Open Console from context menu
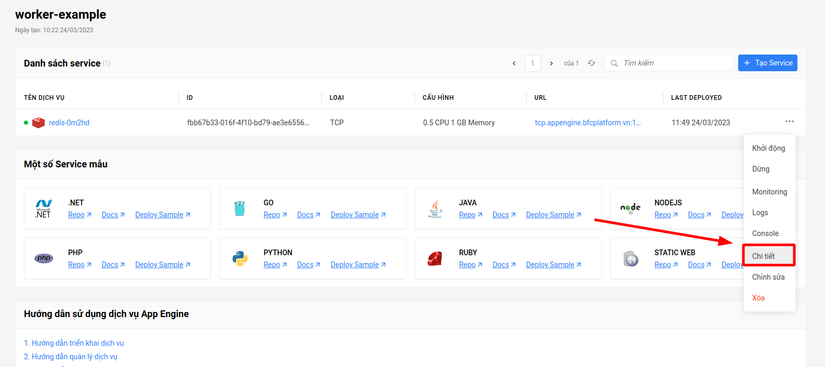 [769, 233]
